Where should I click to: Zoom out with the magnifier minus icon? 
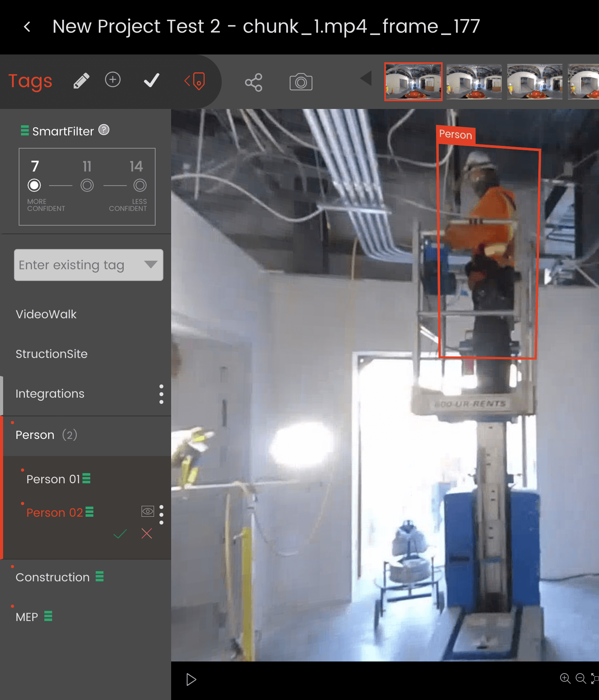tap(581, 679)
